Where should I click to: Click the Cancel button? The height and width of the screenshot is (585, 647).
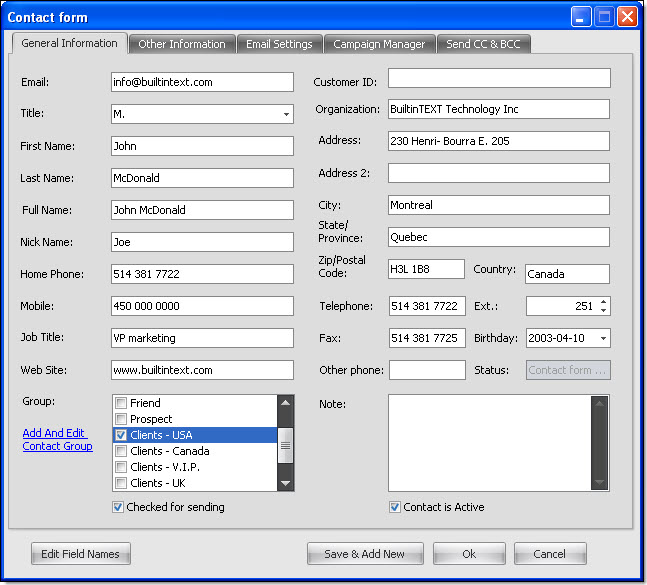point(550,554)
